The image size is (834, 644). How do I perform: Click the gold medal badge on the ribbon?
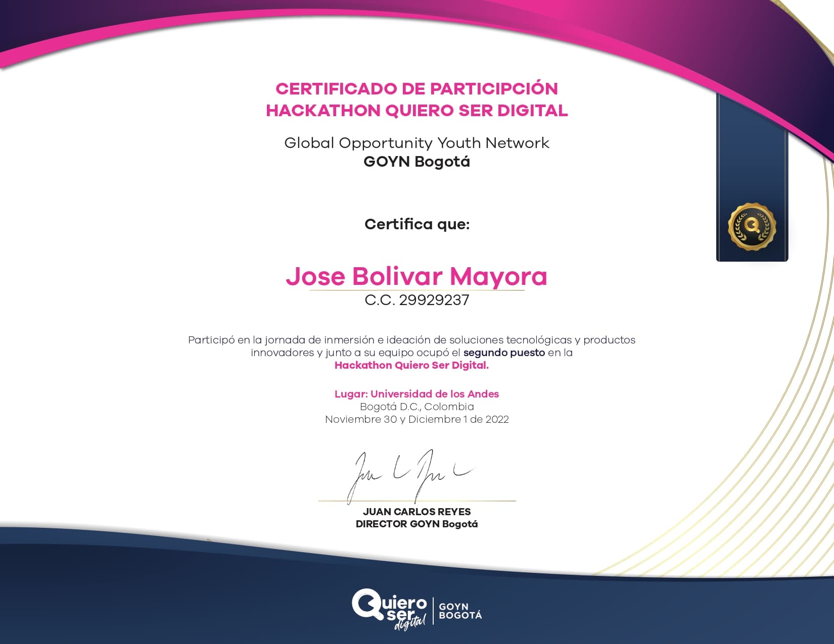pyautogui.click(x=752, y=227)
